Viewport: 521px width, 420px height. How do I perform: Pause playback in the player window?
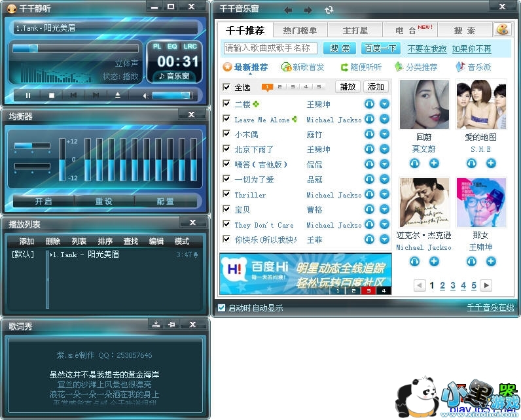coord(28,96)
